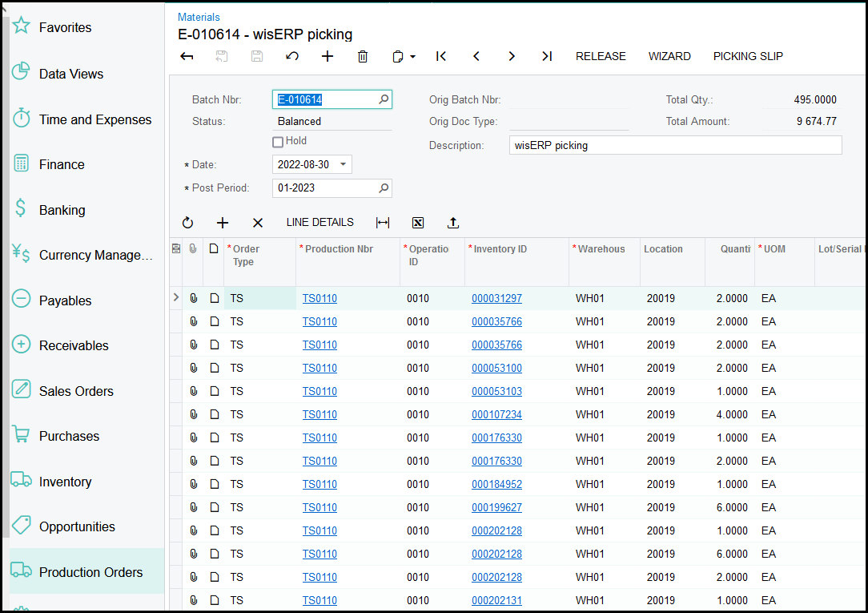Viewport: 868px width, 613px height.
Task: Add a new record with the plus icon
Action: tap(328, 56)
